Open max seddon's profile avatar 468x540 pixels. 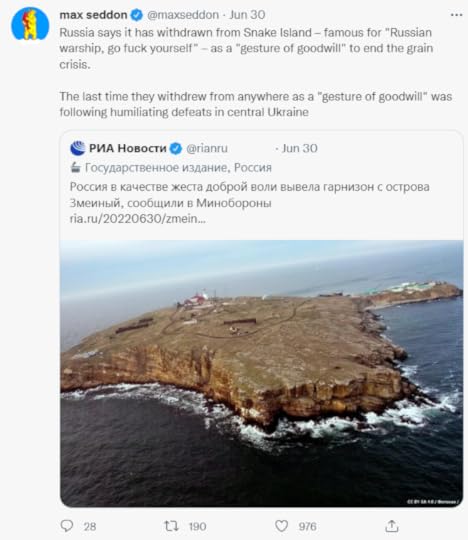click(30, 24)
